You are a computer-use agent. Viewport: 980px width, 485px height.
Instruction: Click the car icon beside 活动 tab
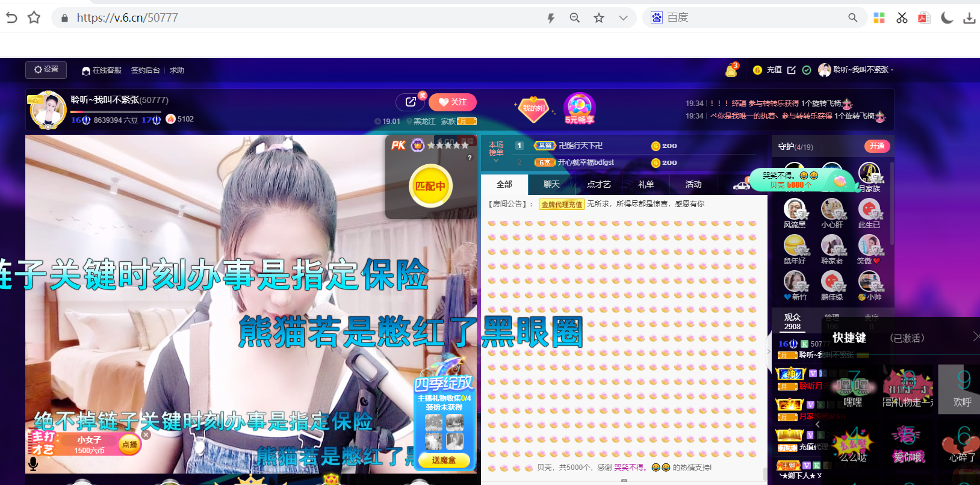point(741,185)
